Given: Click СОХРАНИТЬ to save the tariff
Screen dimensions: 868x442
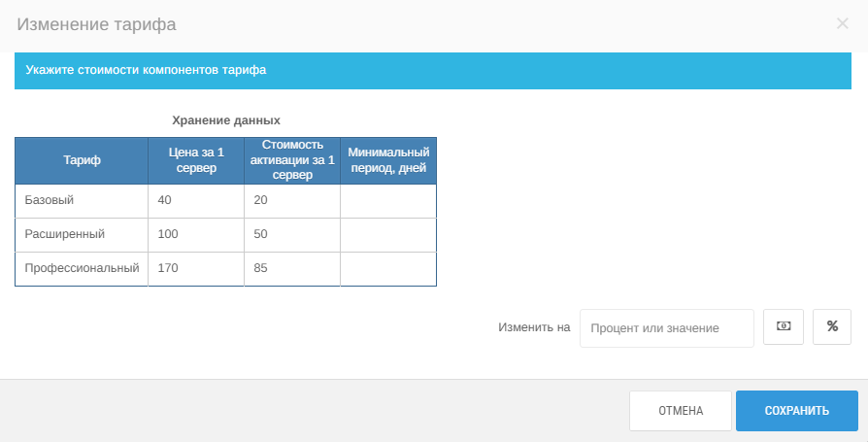Looking at the screenshot, I should point(796,411).
